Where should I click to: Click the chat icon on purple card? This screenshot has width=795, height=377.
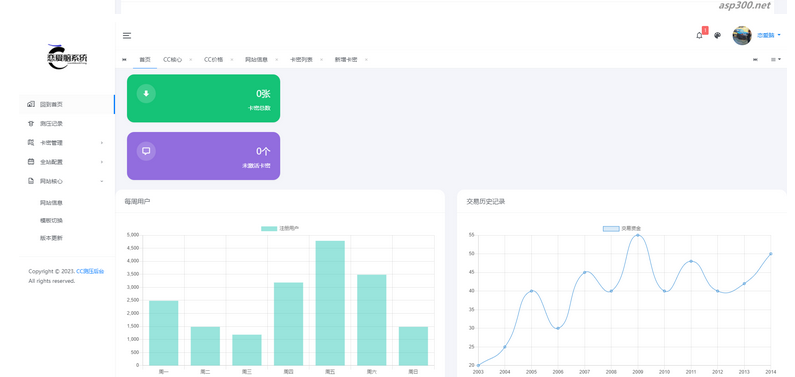(146, 151)
